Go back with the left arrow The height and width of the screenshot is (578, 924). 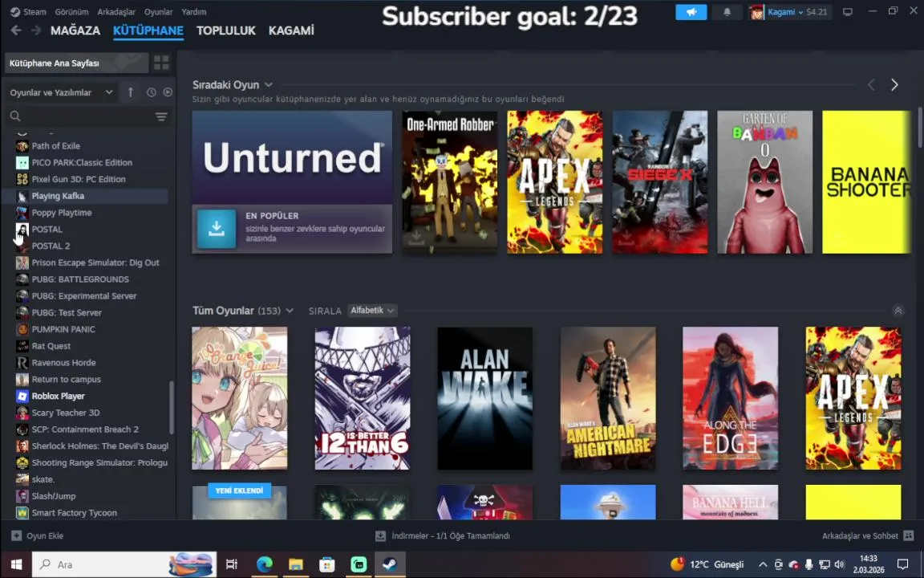click(16, 30)
